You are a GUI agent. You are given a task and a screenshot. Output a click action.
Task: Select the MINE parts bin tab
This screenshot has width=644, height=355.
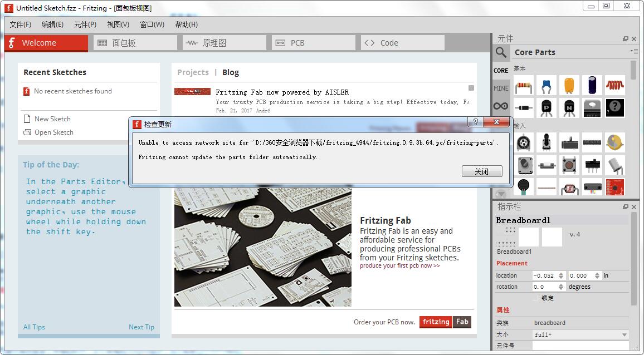[x=501, y=88]
